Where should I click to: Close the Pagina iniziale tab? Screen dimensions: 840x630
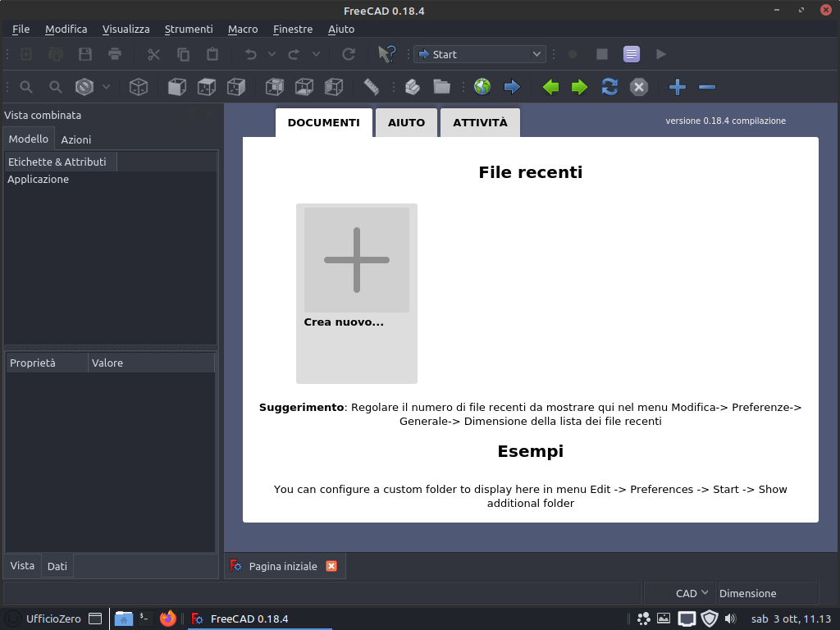tap(331, 566)
